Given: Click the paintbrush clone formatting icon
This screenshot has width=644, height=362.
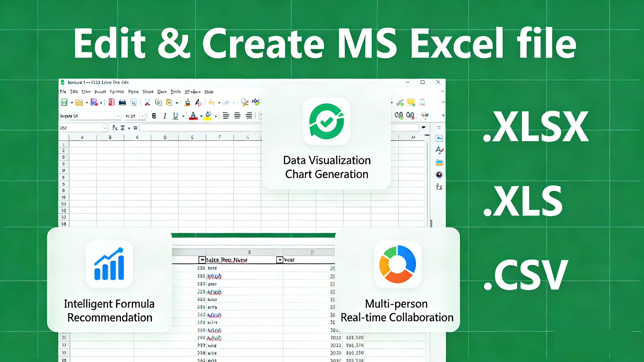Looking at the screenshot, I should click(x=187, y=102).
